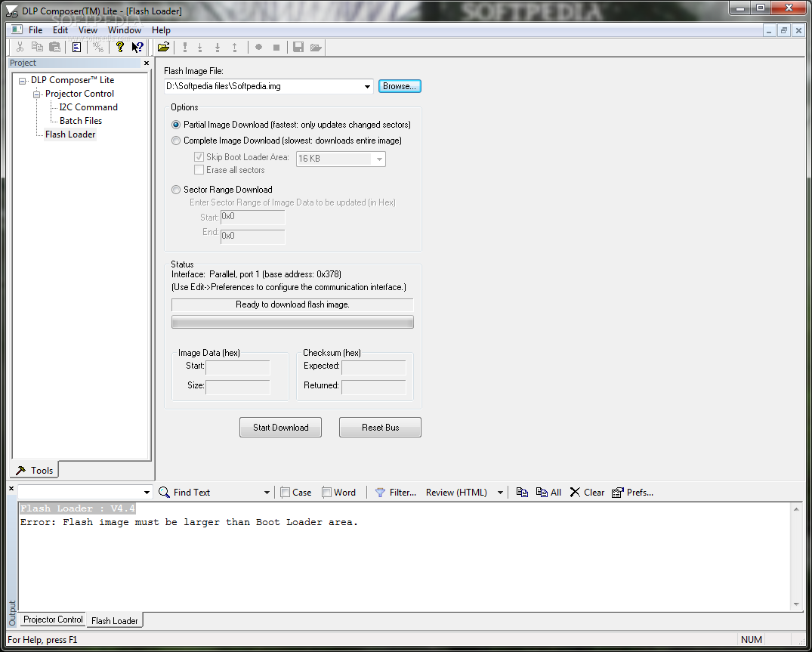
Task: Close the Project panel
Action: click(x=147, y=63)
